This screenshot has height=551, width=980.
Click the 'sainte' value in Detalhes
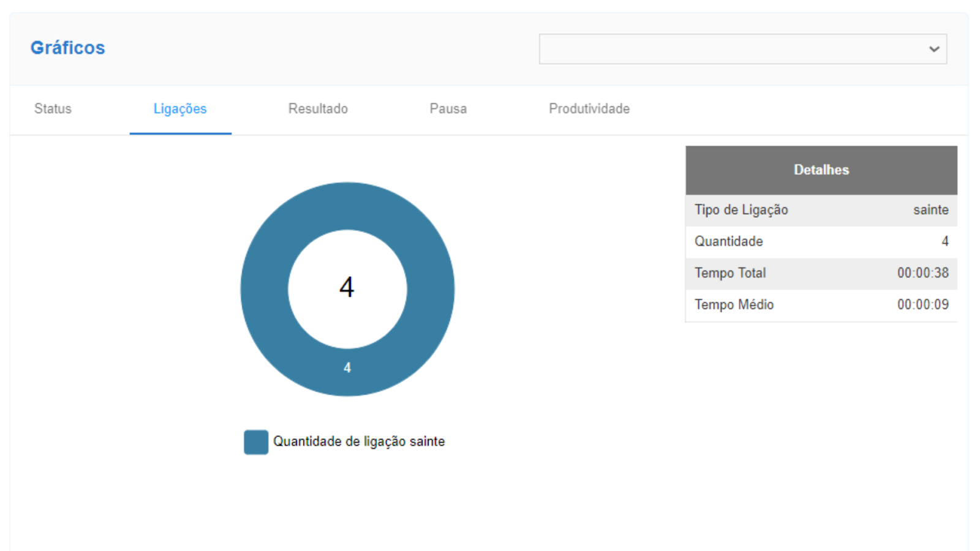tap(930, 210)
